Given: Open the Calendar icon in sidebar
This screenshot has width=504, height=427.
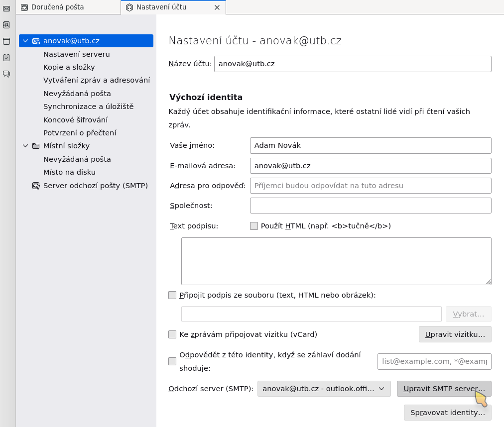Looking at the screenshot, I should [x=6, y=41].
